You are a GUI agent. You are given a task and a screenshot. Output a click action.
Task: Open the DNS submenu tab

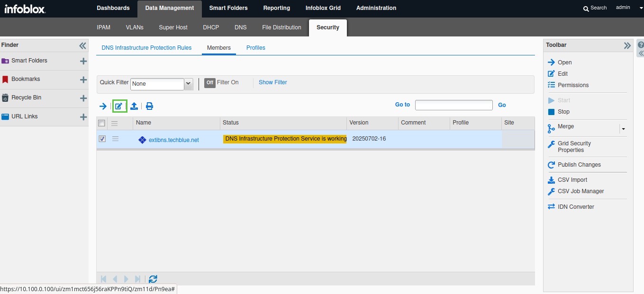tap(240, 27)
